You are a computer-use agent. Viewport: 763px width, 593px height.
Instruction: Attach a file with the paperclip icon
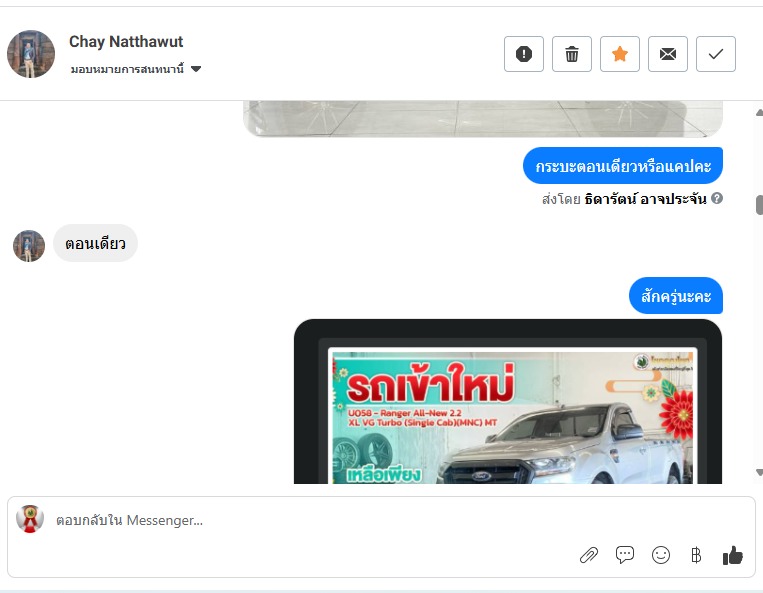click(589, 555)
